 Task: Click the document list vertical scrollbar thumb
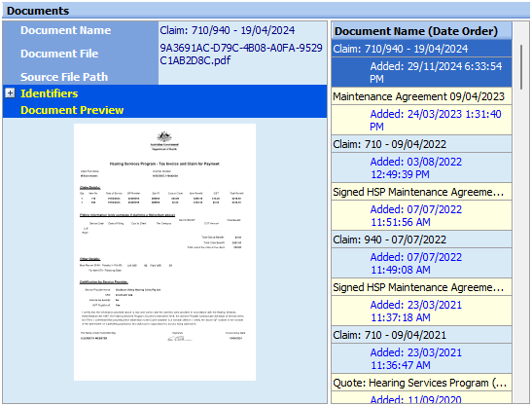[x=521, y=67]
